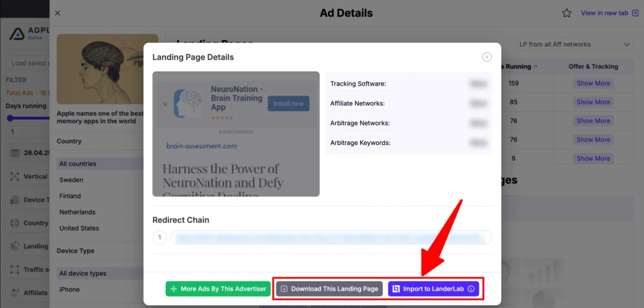Click the 159 days running cell

(514, 83)
